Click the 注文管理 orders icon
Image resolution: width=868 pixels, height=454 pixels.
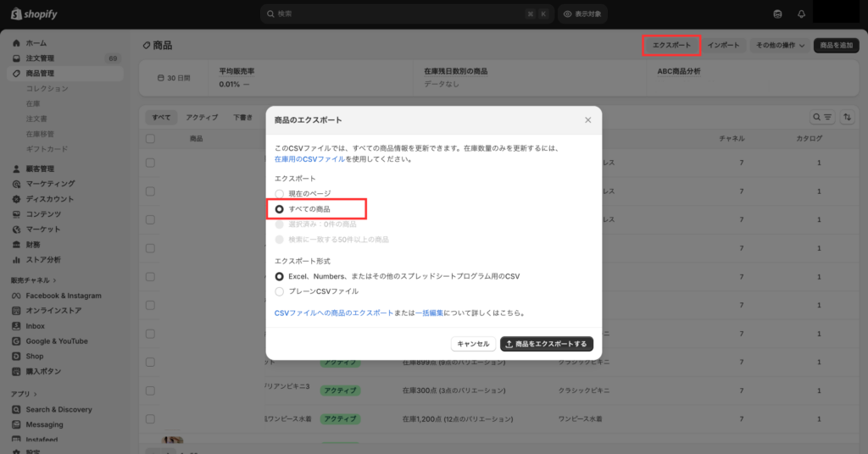pyautogui.click(x=16, y=58)
